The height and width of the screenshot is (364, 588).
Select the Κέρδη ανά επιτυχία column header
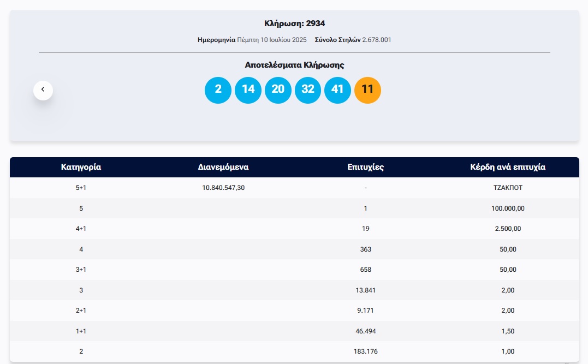(x=508, y=167)
